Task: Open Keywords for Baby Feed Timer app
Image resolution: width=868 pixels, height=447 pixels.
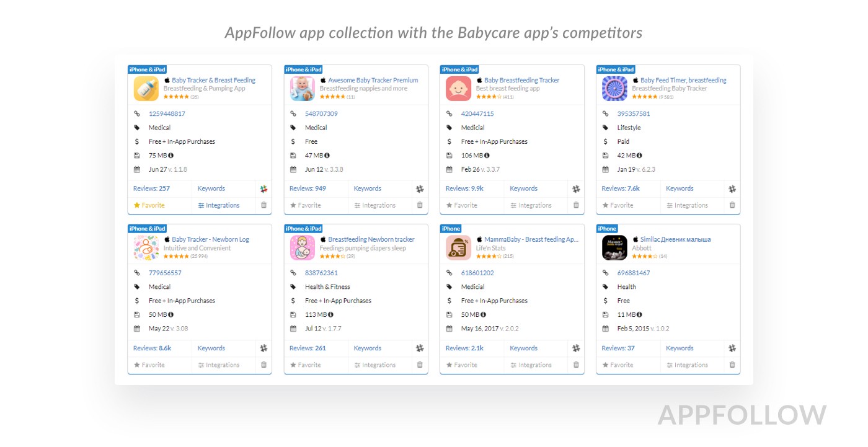Action: 680,188
